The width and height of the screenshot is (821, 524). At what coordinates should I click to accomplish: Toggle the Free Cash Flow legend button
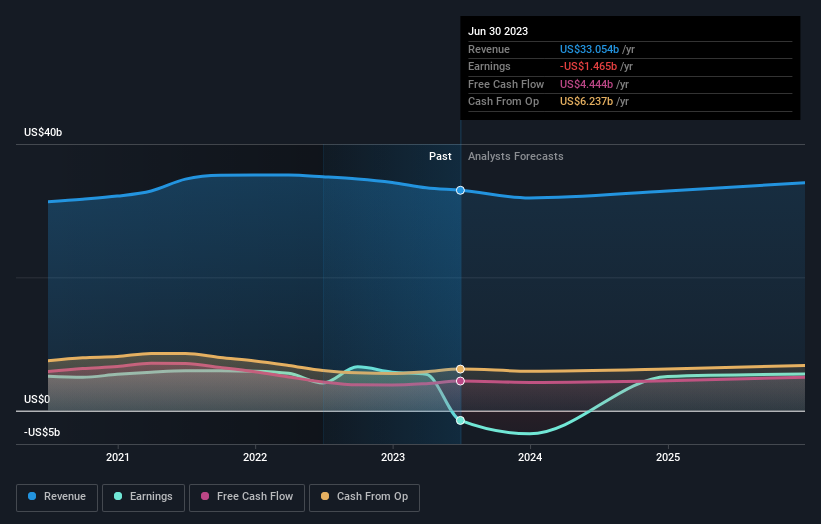click(247, 497)
